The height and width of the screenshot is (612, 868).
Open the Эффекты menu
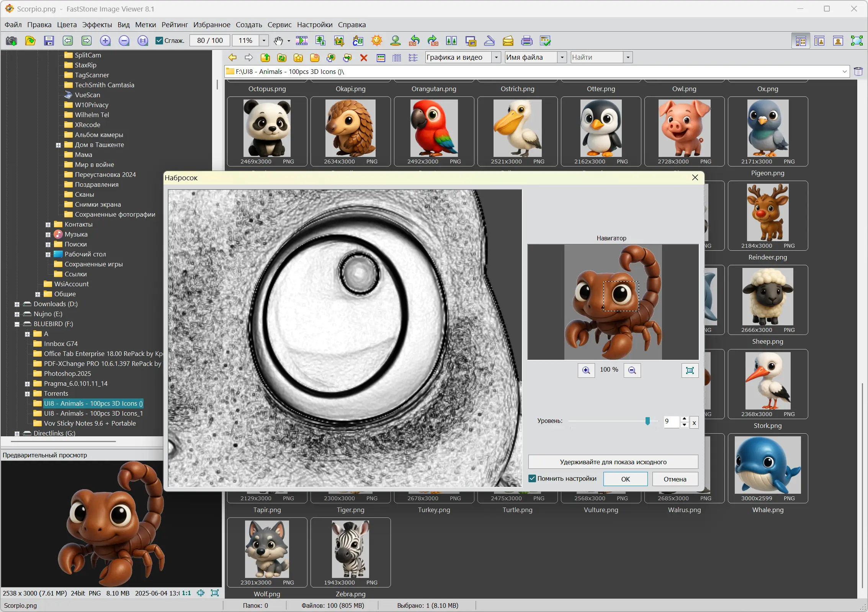tap(96, 24)
